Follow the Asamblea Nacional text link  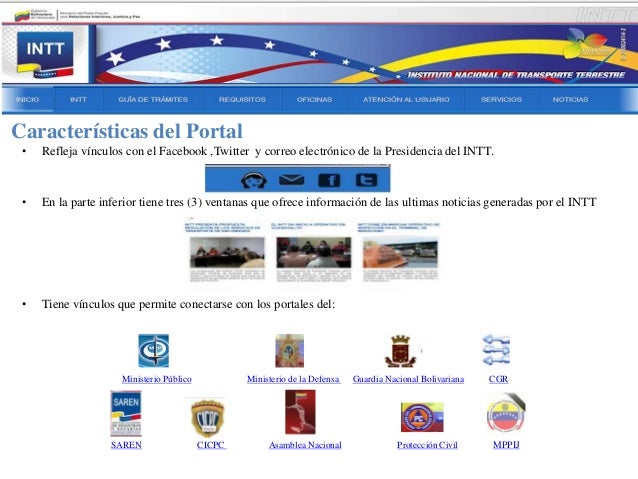click(305, 445)
